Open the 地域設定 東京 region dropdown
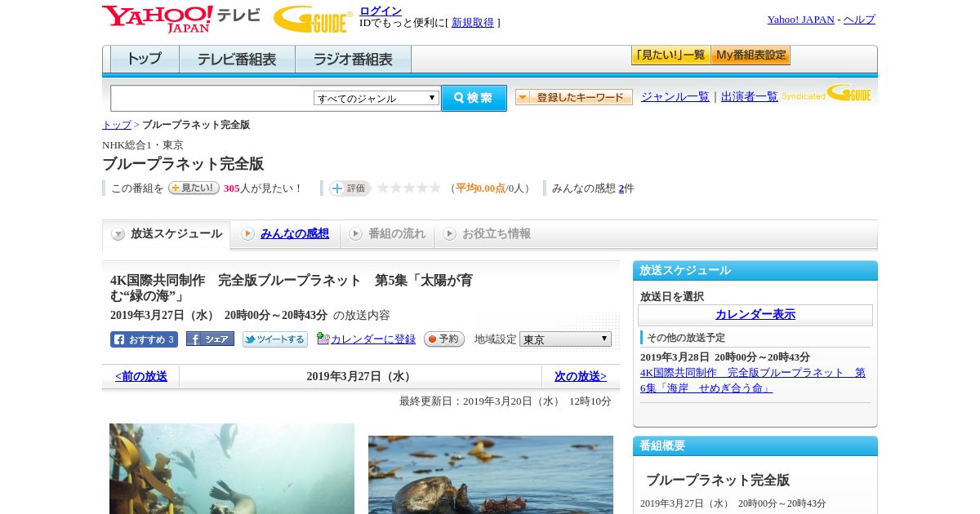 pos(565,339)
